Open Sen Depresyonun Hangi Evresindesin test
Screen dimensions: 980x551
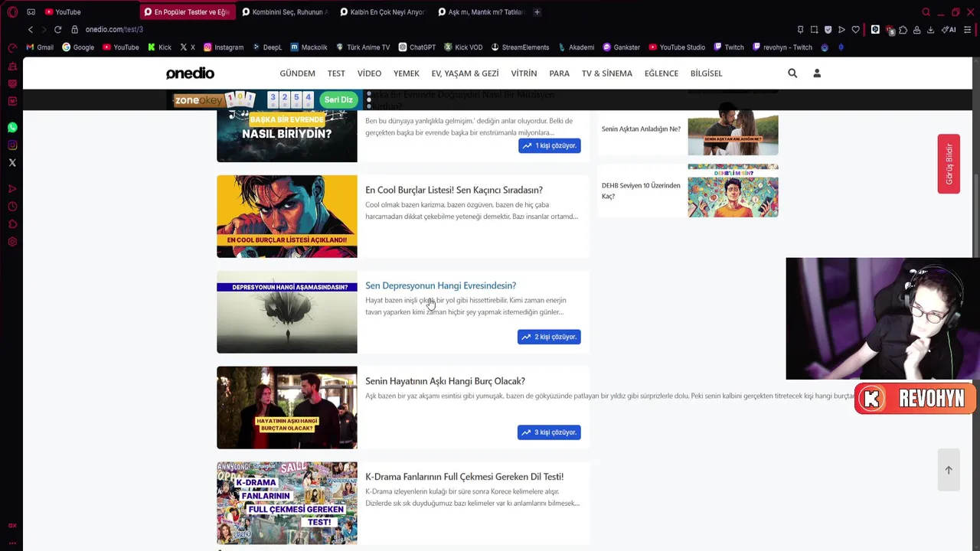click(441, 285)
